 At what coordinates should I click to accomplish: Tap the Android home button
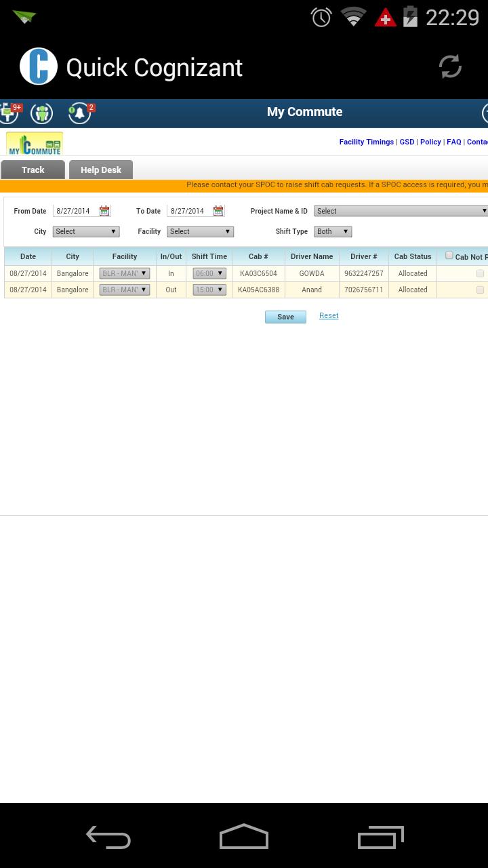click(x=244, y=837)
